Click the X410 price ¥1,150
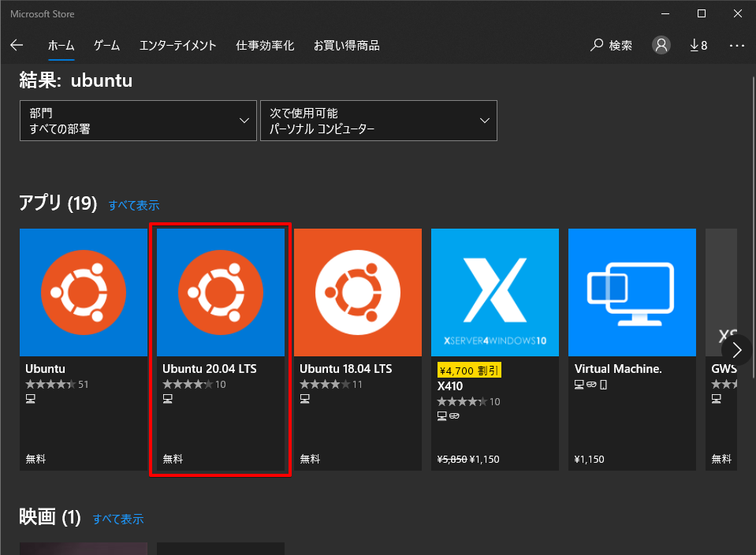Image resolution: width=756 pixels, height=555 pixels. 484,460
